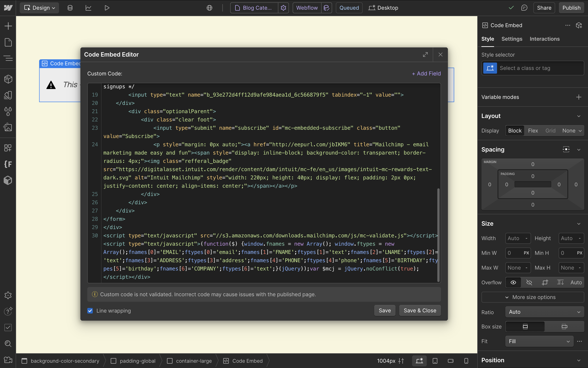The height and width of the screenshot is (368, 588).
Task: Click the expand editor icon
Action: click(425, 55)
